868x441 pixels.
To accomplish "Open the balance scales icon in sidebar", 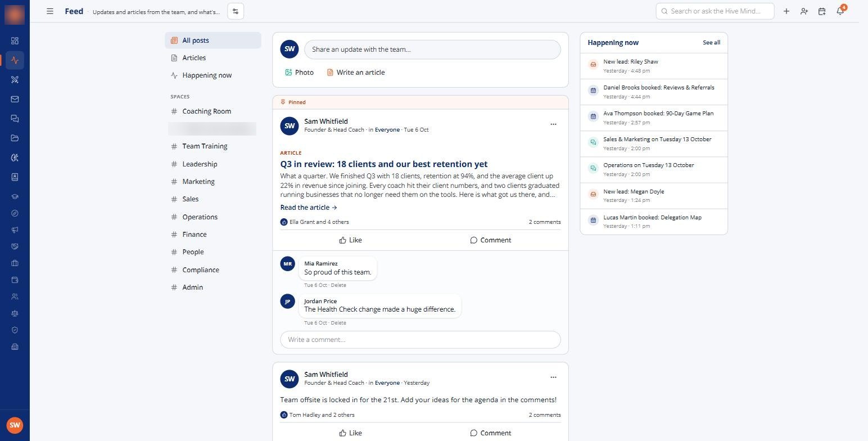I will tap(15, 313).
